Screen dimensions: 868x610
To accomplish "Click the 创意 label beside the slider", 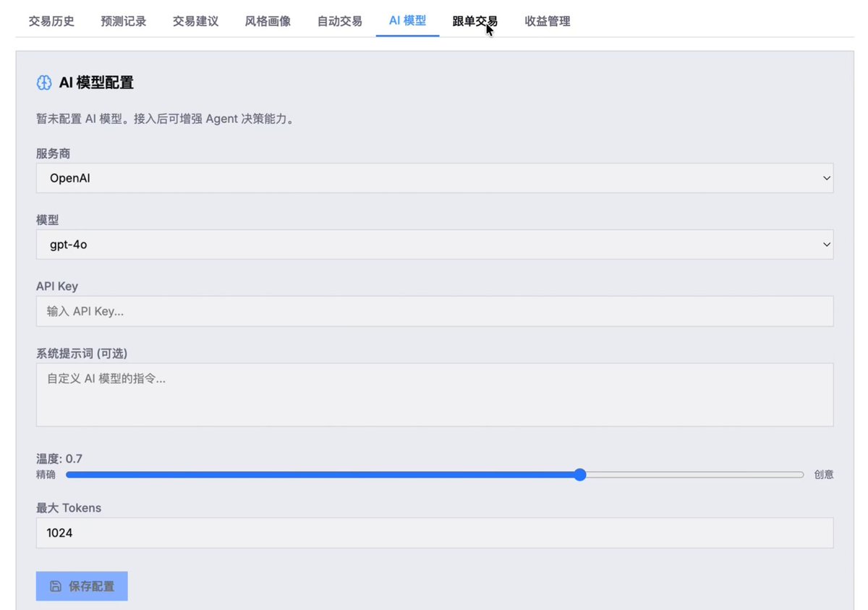I will (824, 475).
